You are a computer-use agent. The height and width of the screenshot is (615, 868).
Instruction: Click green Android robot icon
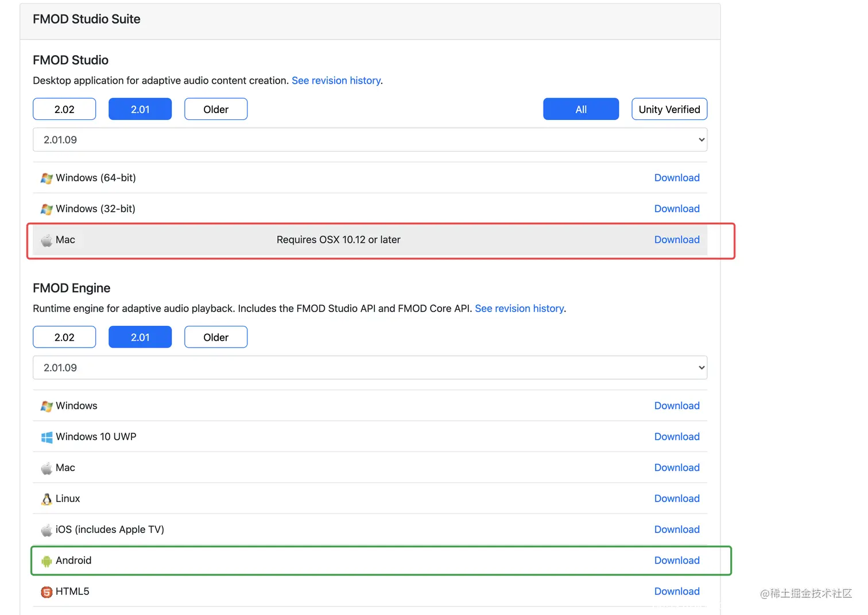(x=46, y=561)
